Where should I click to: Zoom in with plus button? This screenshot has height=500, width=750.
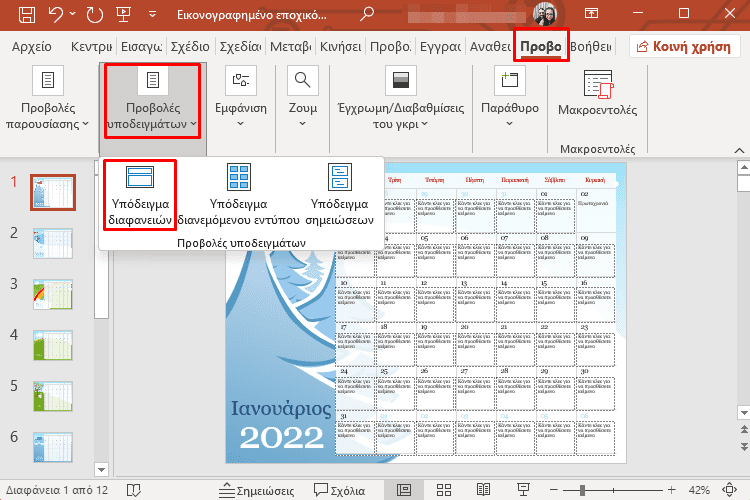(672, 490)
